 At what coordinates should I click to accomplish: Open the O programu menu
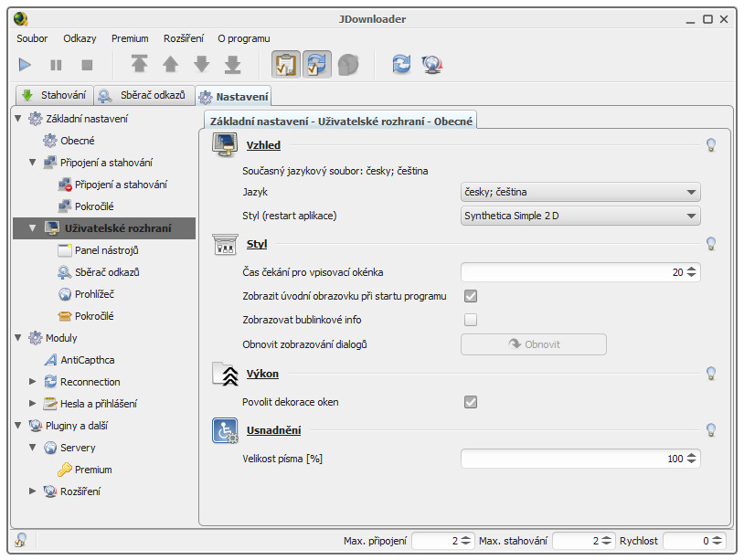[244, 38]
